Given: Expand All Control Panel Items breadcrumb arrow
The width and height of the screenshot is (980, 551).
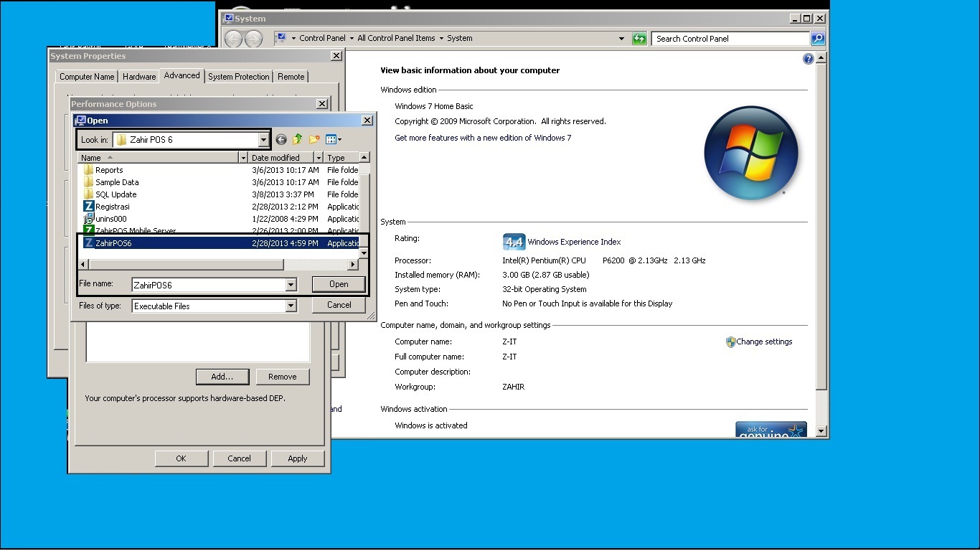Looking at the screenshot, I should pyautogui.click(x=440, y=39).
